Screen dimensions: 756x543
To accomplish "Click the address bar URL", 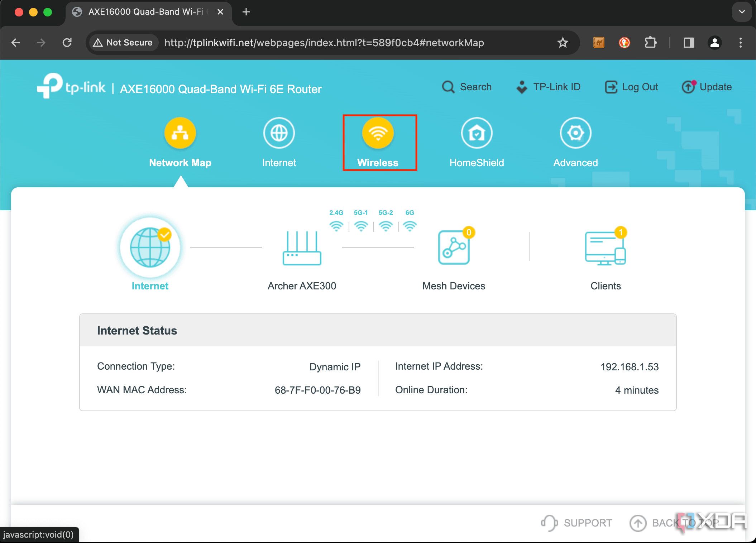I will (x=324, y=43).
